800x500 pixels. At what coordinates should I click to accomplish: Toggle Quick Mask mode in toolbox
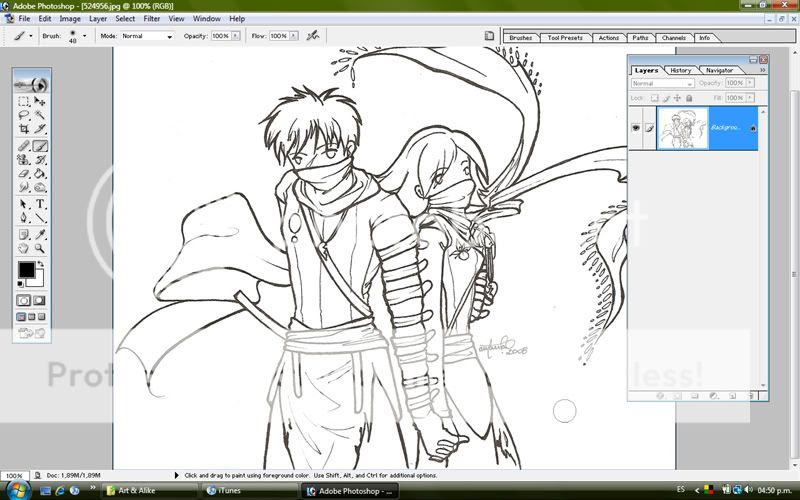[x=41, y=300]
